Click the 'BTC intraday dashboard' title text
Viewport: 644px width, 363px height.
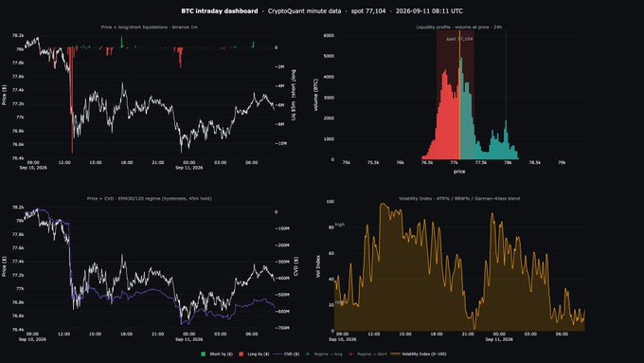click(220, 11)
